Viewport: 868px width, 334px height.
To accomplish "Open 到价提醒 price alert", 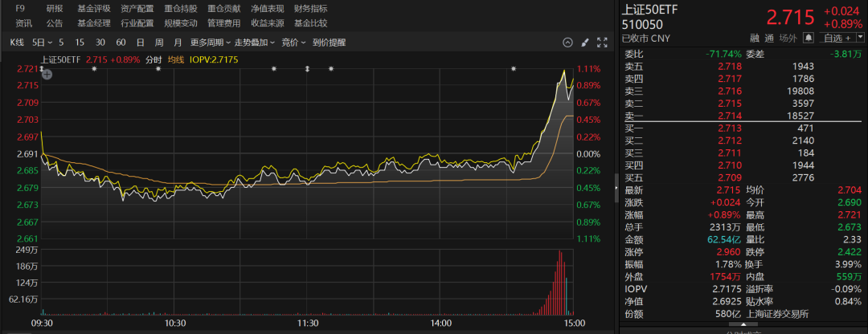I will click(329, 43).
